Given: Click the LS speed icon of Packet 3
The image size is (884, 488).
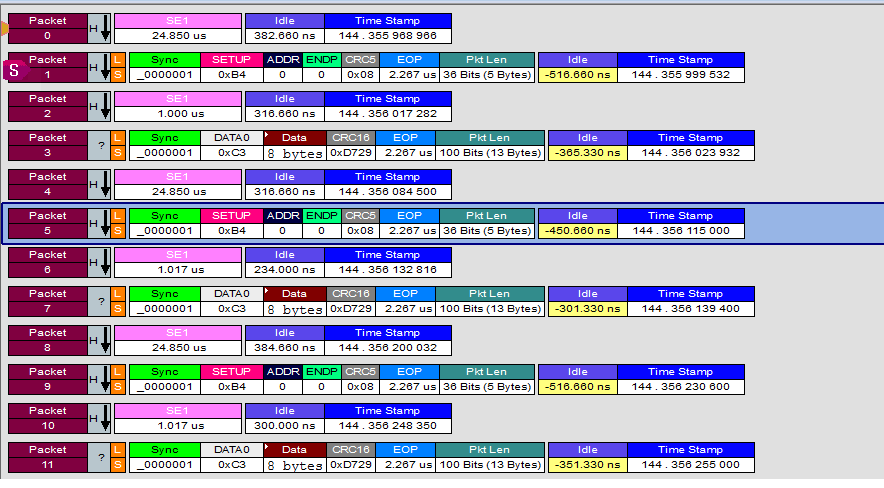Looking at the screenshot, I should click(x=118, y=145).
